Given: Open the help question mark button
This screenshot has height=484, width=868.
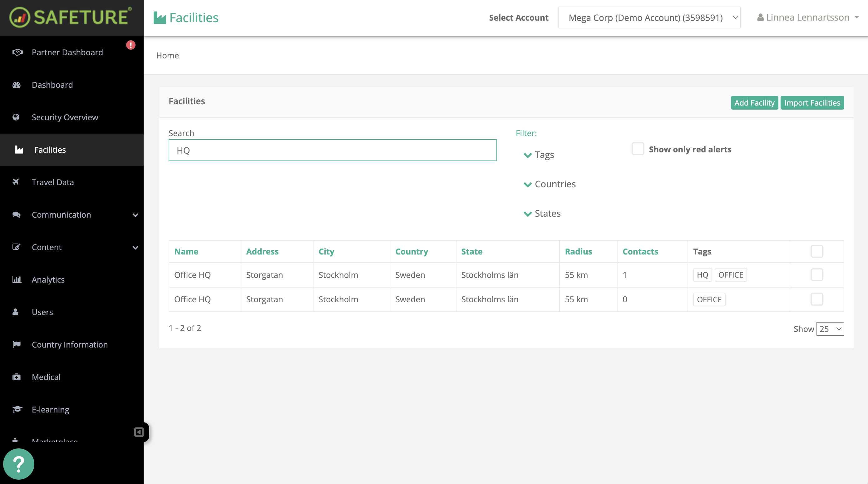Looking at the screenshot, I should click(18, 464).
